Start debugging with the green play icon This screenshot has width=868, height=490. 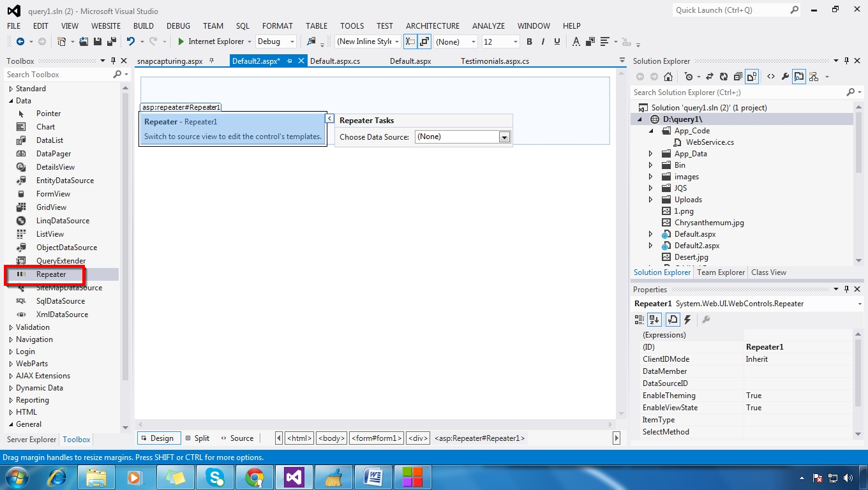point(181,41)
